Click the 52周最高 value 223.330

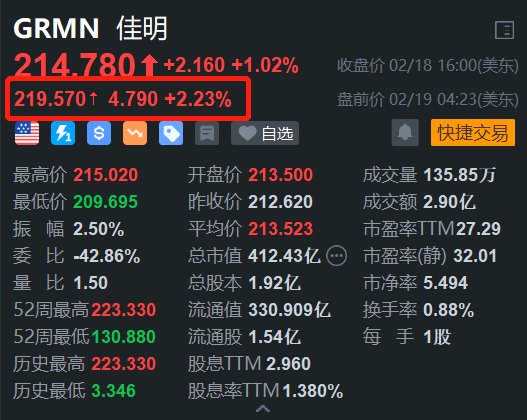click(x=123, y=310)
